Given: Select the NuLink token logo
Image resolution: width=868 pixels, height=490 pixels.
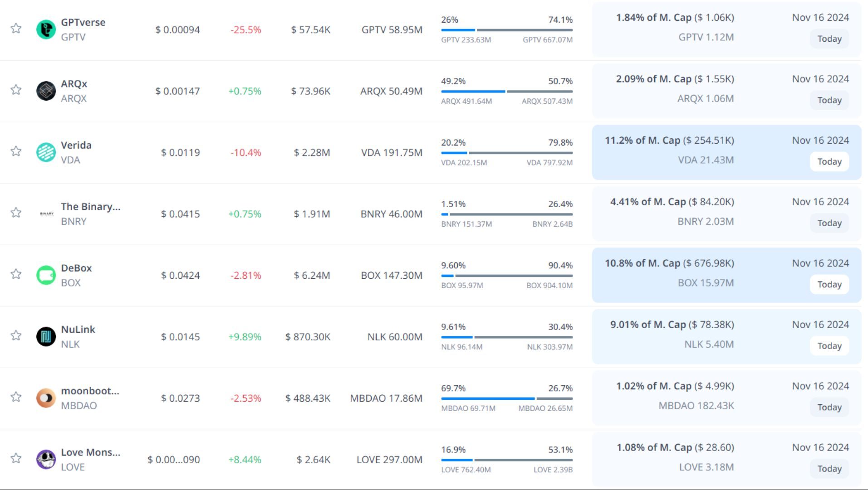Looking at the screenshot, I should (x=46, y=337).
